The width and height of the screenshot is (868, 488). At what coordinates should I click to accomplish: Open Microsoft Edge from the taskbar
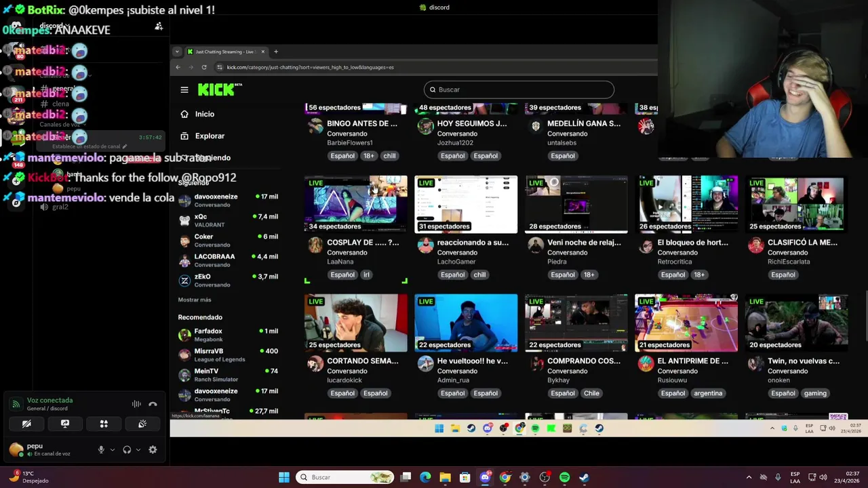[x=425, y=477]
